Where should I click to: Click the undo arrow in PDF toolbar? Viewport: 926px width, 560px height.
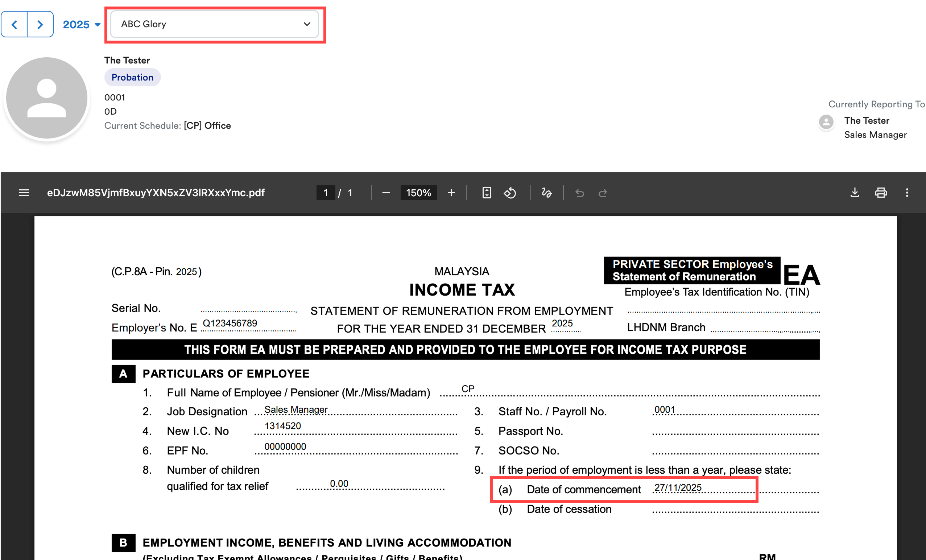click(579, 193)
